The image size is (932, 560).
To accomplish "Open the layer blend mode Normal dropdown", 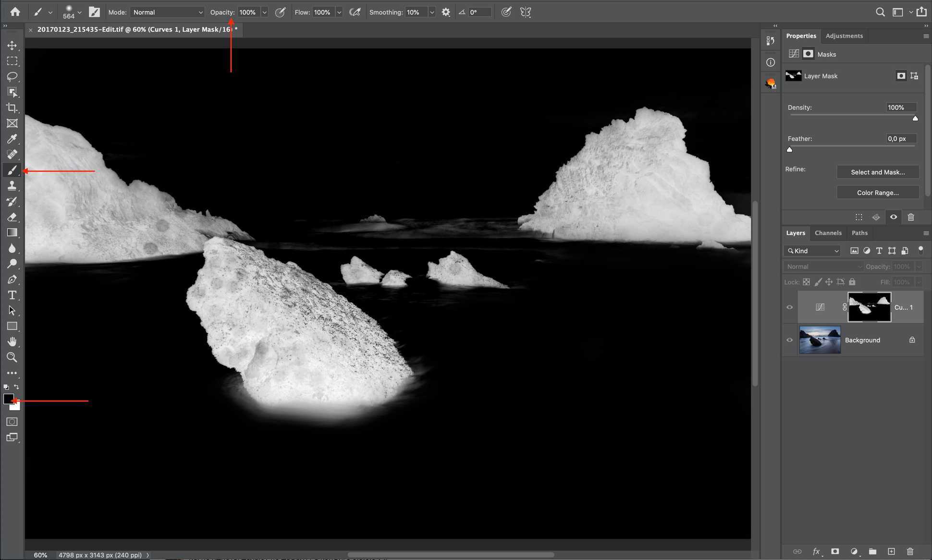I will pos(823,267).
